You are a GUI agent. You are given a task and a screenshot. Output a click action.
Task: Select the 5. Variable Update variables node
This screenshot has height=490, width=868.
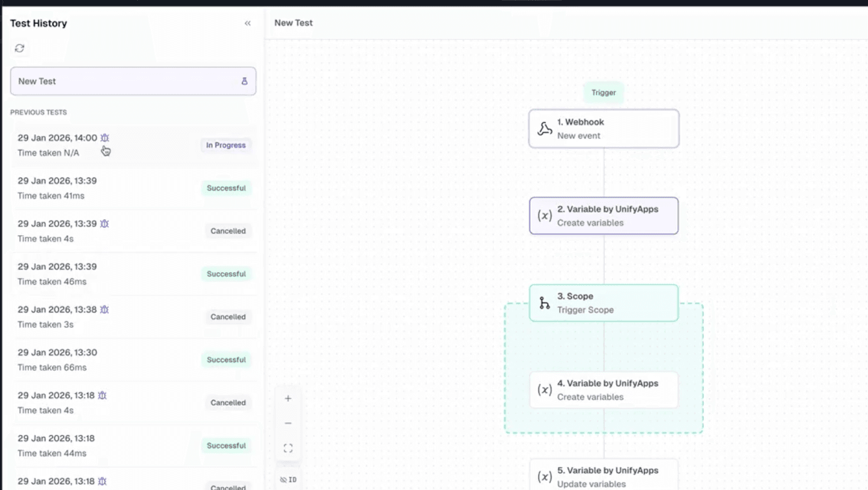click(x=603, y=476)
